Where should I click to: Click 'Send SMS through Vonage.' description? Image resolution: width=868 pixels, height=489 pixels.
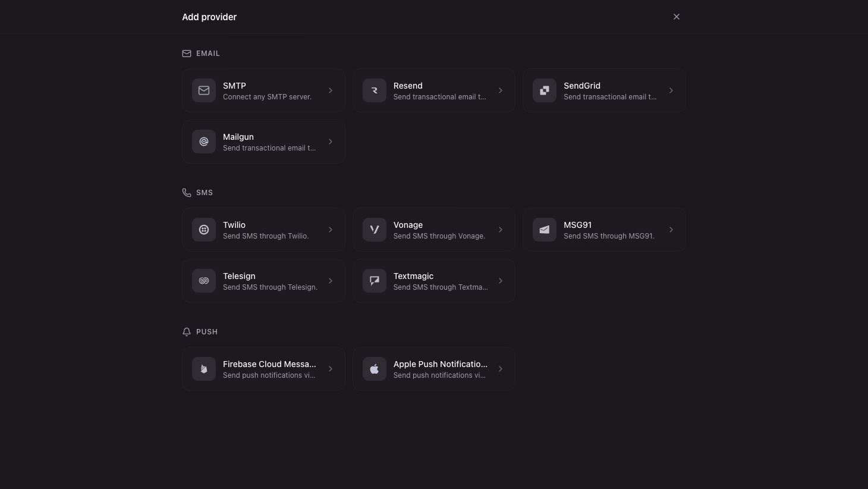point(439,236)
